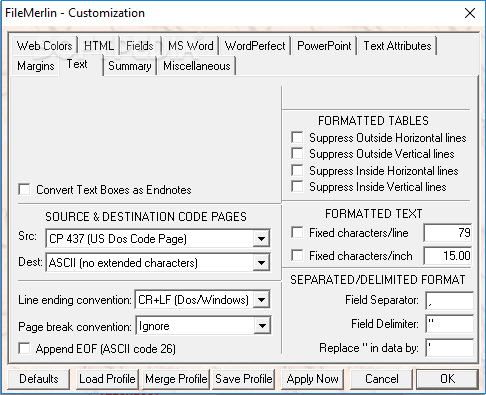Confirm settings with OK button

click(x=447, y=379)
